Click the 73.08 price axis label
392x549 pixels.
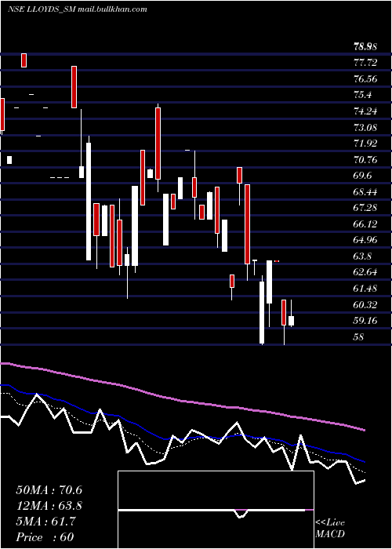pyautogui.click(x=365, y=127)
